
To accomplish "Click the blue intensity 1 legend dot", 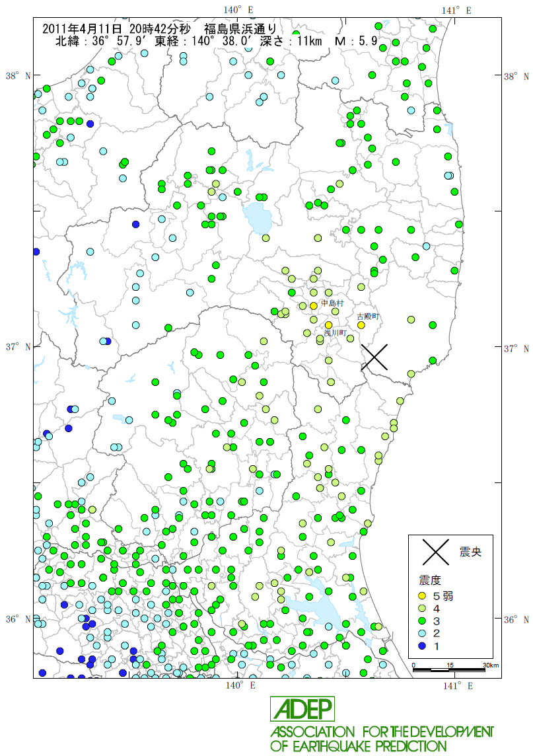I will pos(423,646).
